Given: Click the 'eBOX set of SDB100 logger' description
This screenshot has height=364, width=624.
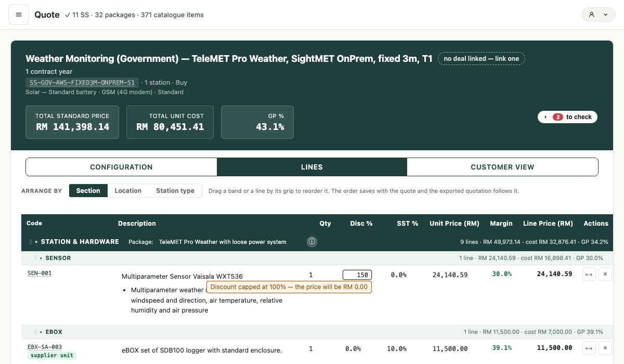Looking at the screenshot, I should 202,350.
